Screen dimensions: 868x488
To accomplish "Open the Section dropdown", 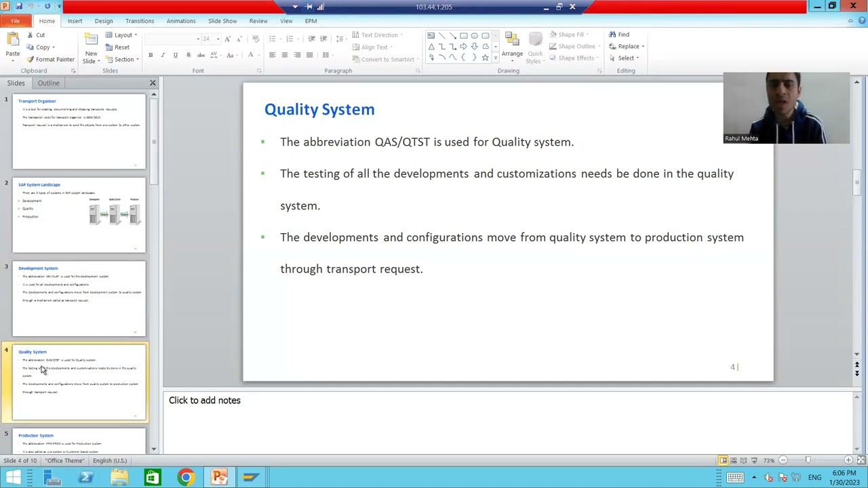I will (x=122, y=60).
